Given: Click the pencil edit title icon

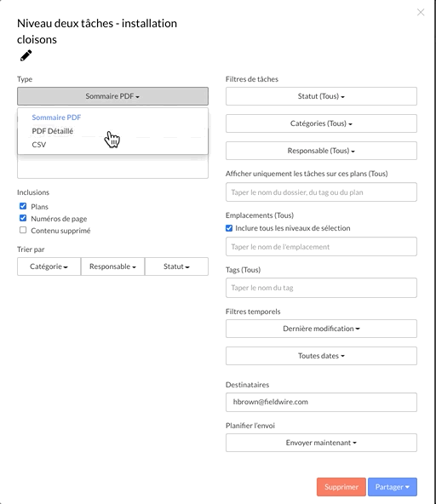Looking at the screenshot, I should tap(26, 55).
